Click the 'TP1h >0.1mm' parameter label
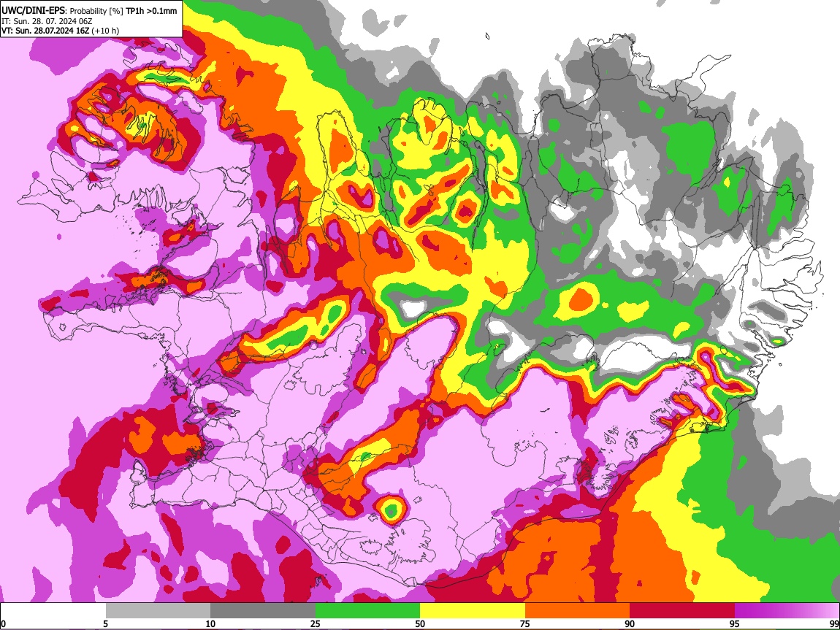Viewport: 840px width, 630px height. [x=152, y=11]
